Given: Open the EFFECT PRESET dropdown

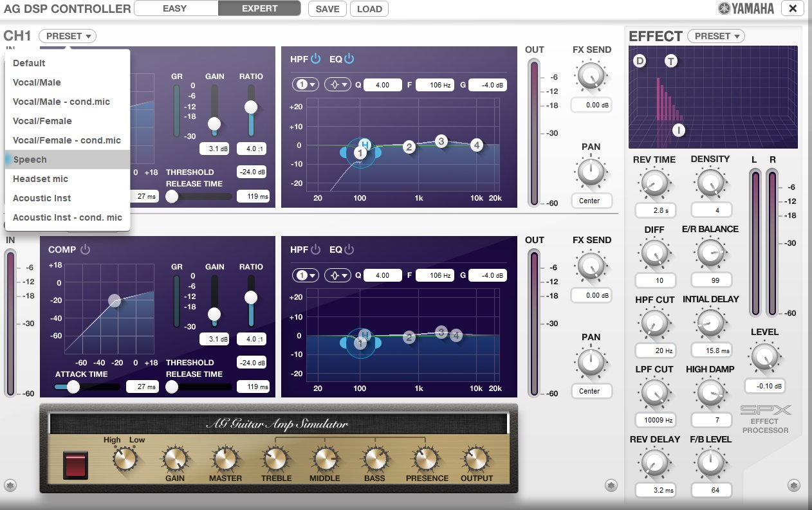Looking at the screenshot, I should 716,36.
